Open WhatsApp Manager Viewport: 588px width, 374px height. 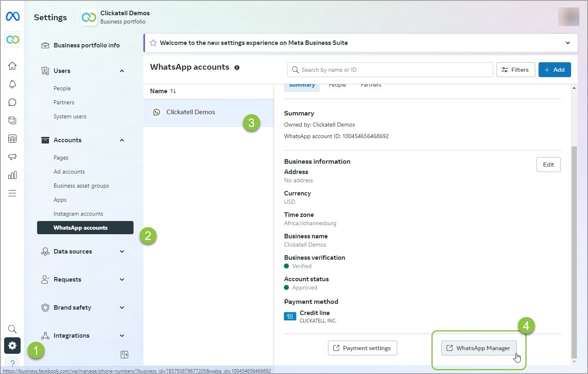[479, 348]
